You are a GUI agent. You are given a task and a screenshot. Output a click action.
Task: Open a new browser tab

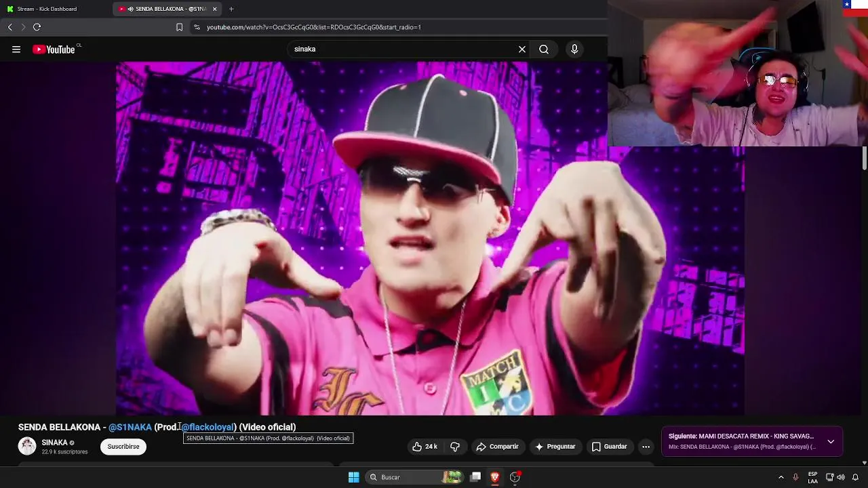[231, 9]
